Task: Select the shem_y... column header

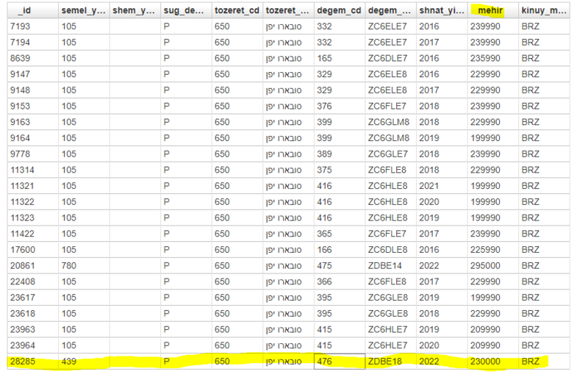Action: click(x=135, y=10)
